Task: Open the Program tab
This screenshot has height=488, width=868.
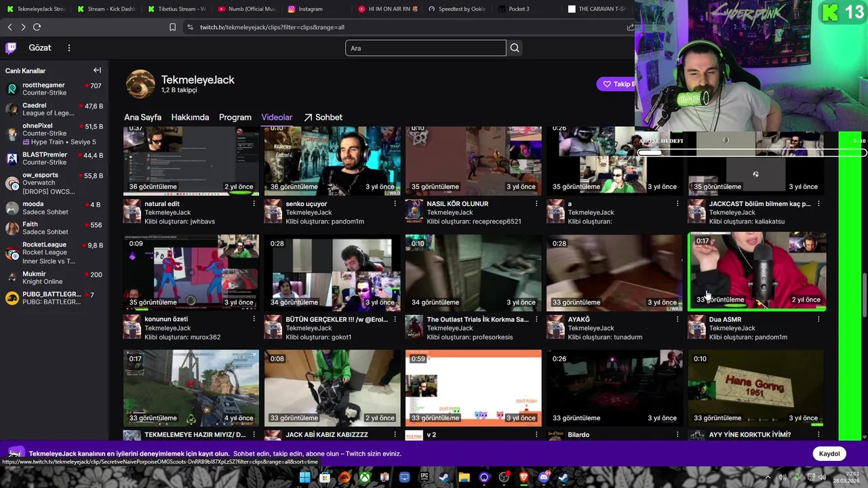Action: (235, 117)
